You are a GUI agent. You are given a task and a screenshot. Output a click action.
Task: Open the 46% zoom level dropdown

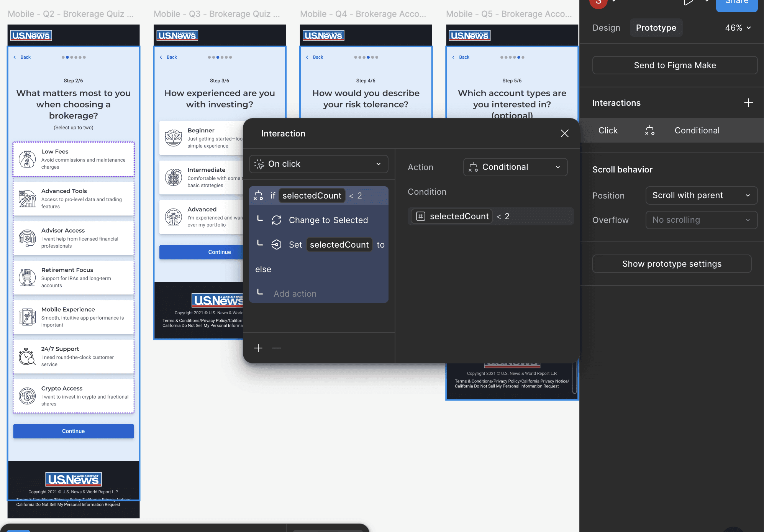(x=738, y=28)
